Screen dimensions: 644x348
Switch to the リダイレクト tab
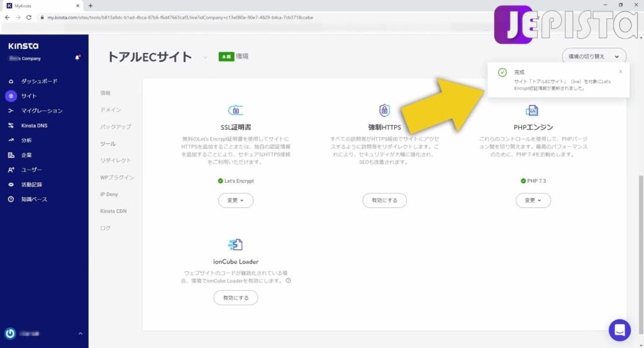(x=116, y=160)
